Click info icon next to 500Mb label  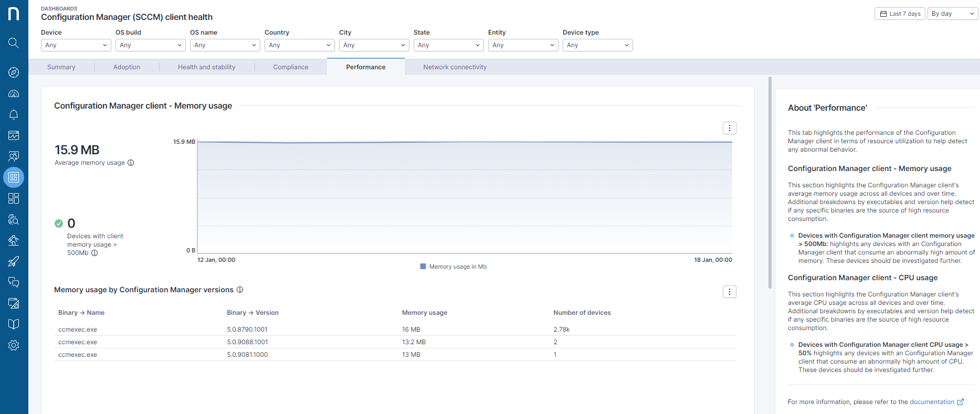(94, 253)
